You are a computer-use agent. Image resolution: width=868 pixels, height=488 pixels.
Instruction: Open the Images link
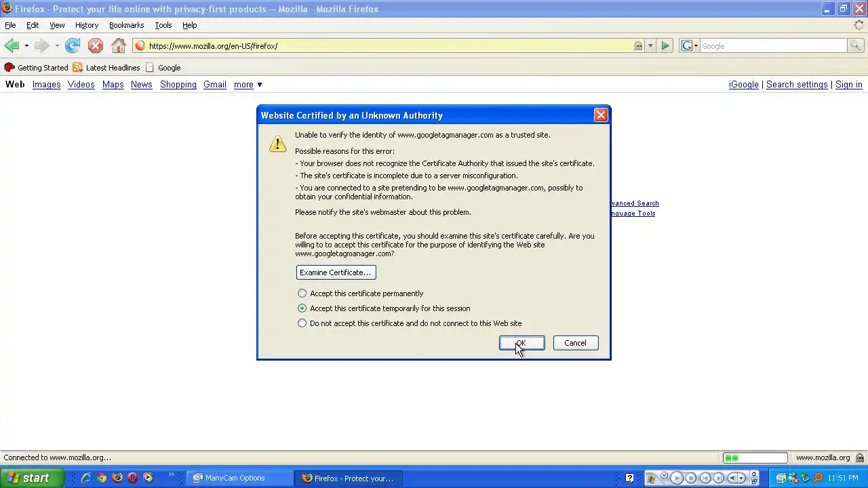pyautogui.click(x=46, y=85)
